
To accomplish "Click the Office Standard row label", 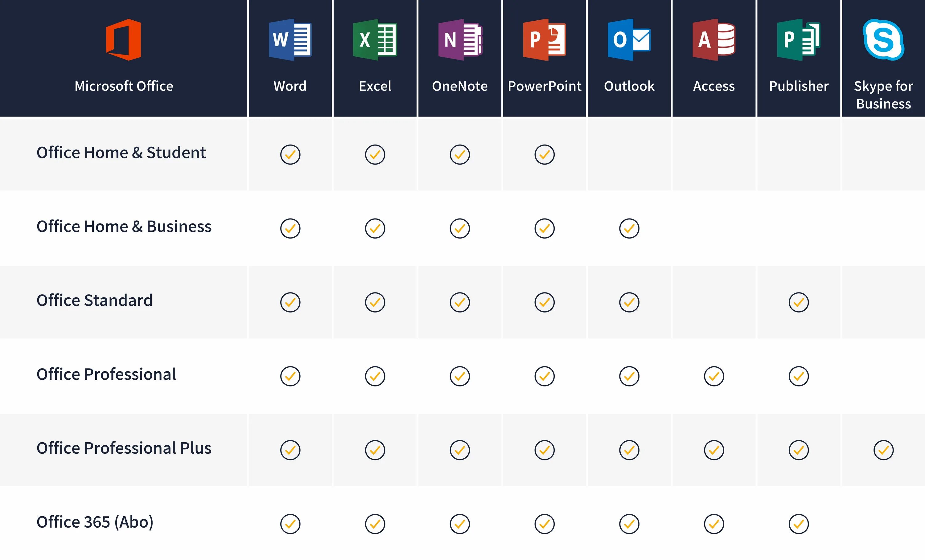I will point(94,300).
